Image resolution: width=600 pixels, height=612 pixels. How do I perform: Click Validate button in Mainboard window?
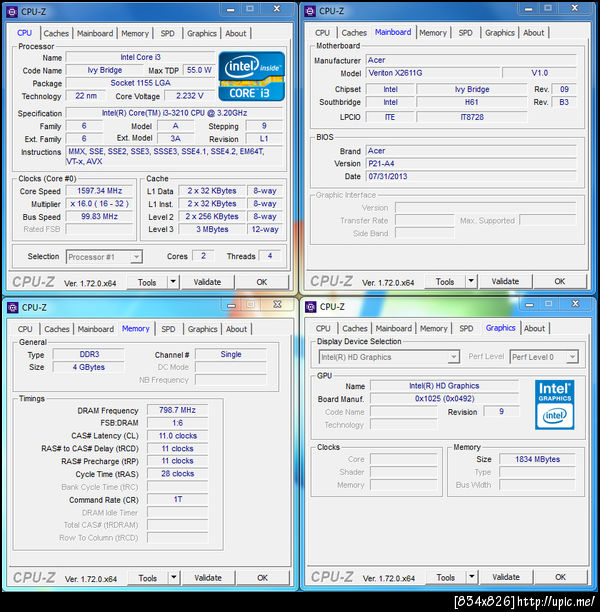pos(506,281)
